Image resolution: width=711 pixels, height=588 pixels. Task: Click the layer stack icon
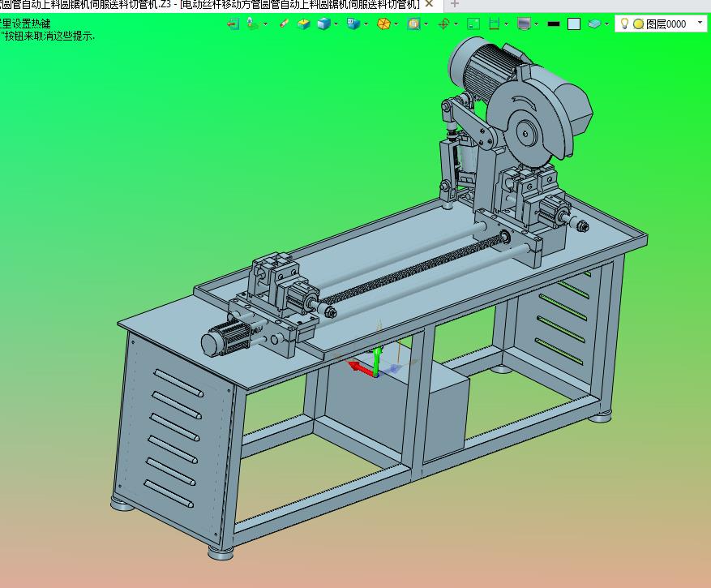[594, 24]
